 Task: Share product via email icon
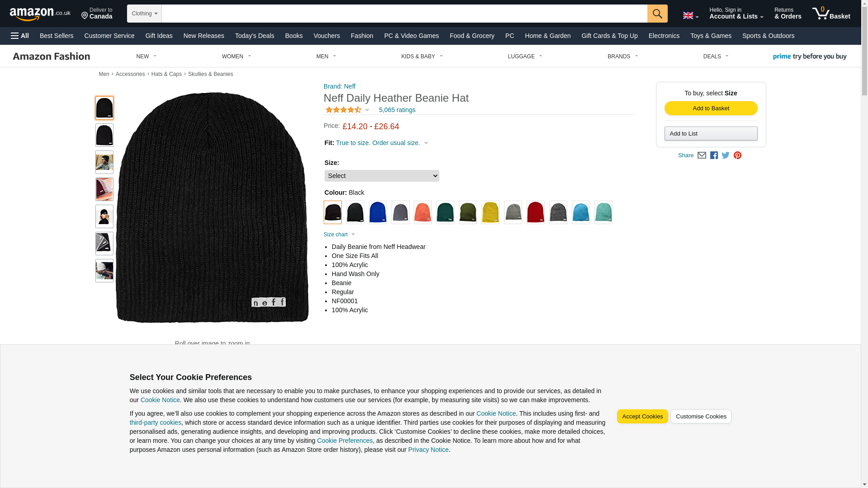click(x=701, y=155)
